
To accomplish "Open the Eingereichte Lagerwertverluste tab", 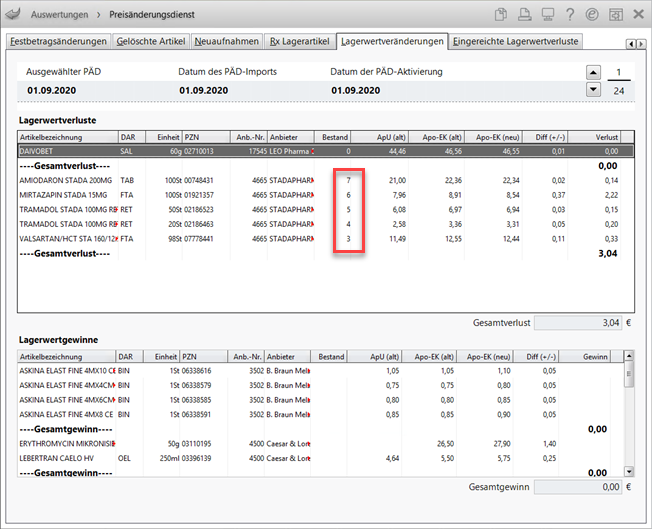I will 516,42.
